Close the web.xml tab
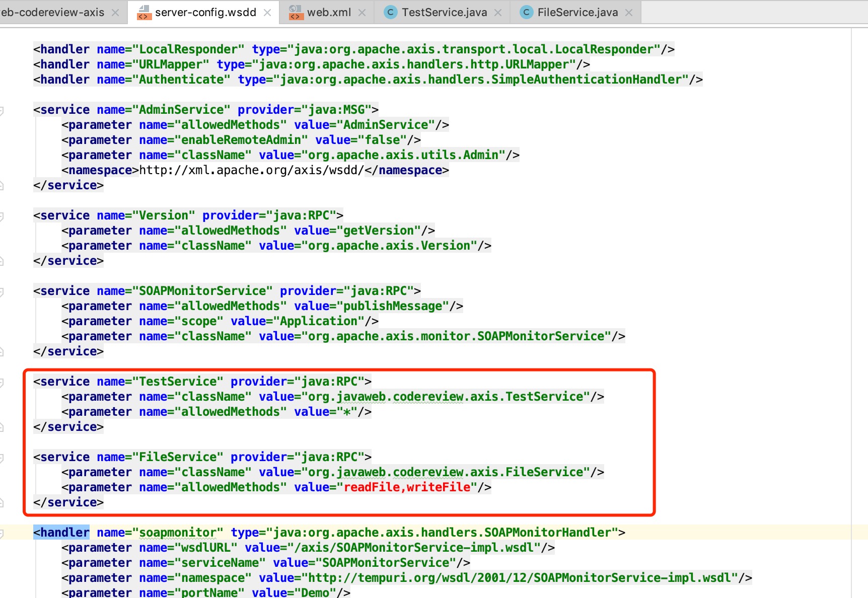Image resolution: width=868 pixels, height=598 pixels. coord(362,13)
